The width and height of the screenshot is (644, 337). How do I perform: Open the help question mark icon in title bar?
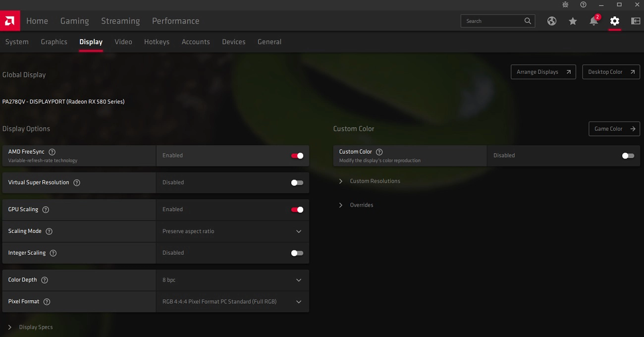pos(584,4)
